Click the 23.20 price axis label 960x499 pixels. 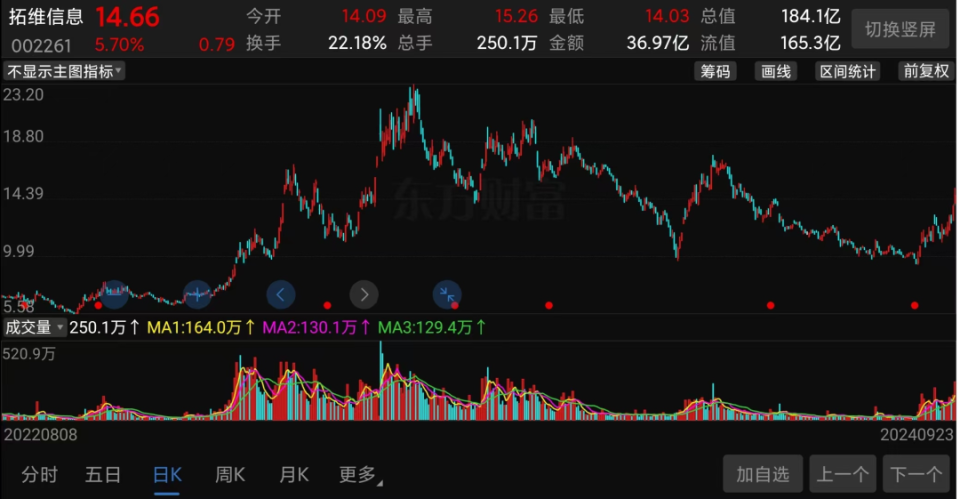[x=23, y=95]
